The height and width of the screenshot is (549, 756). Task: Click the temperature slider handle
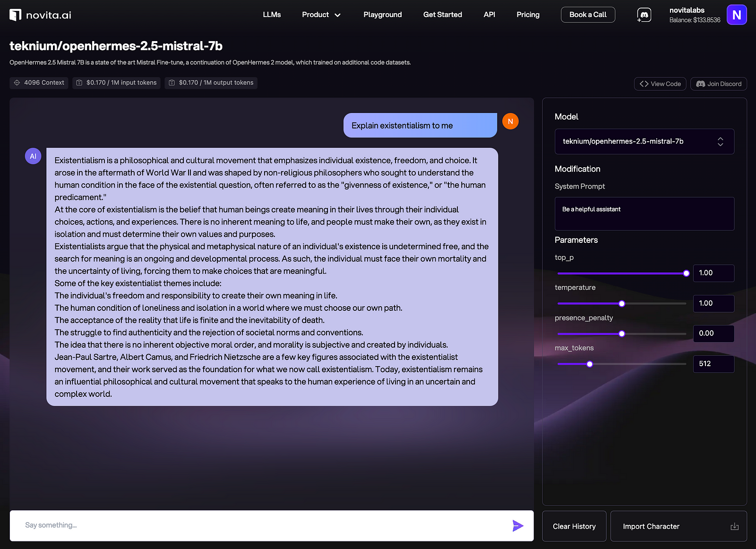622,303
